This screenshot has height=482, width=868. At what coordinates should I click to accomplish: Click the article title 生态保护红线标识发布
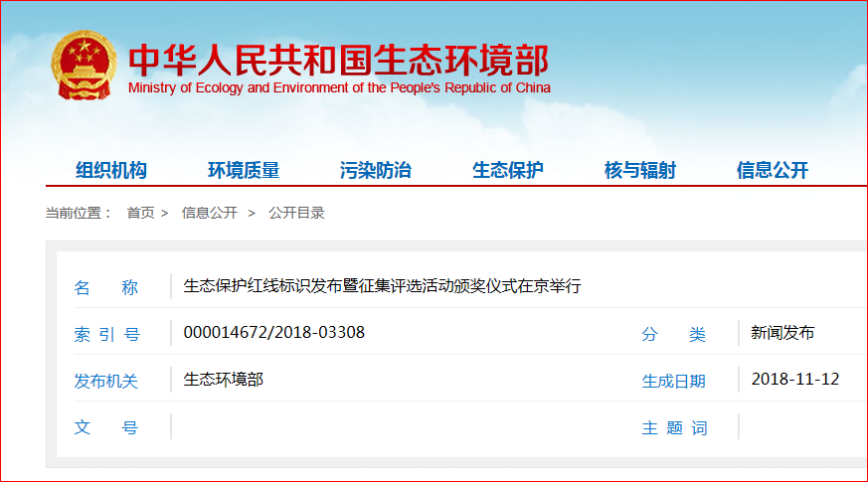coord(382,286)
